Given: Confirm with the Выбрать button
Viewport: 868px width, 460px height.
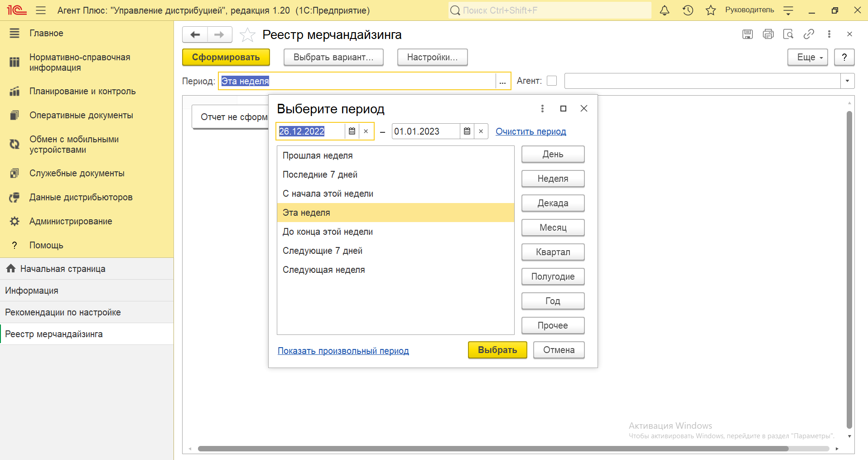Looking at the screenshot, I should [x=497, y=350].
